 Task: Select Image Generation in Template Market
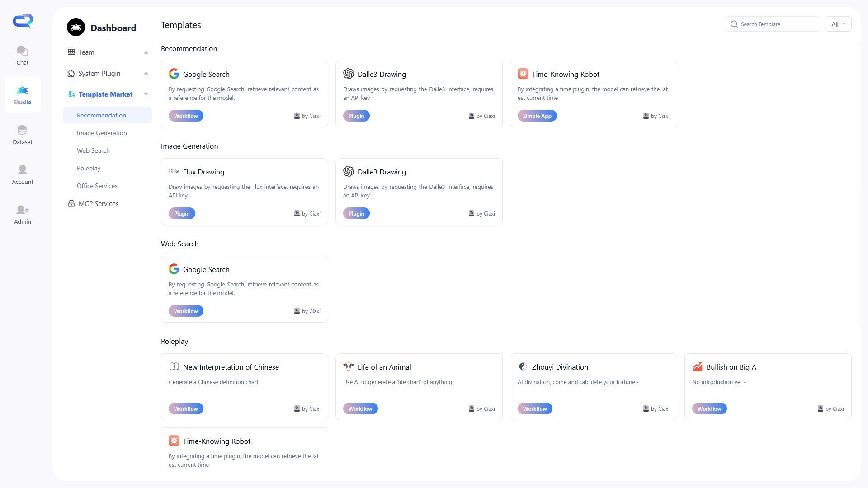pyautogui.click(x=102, y=133)
